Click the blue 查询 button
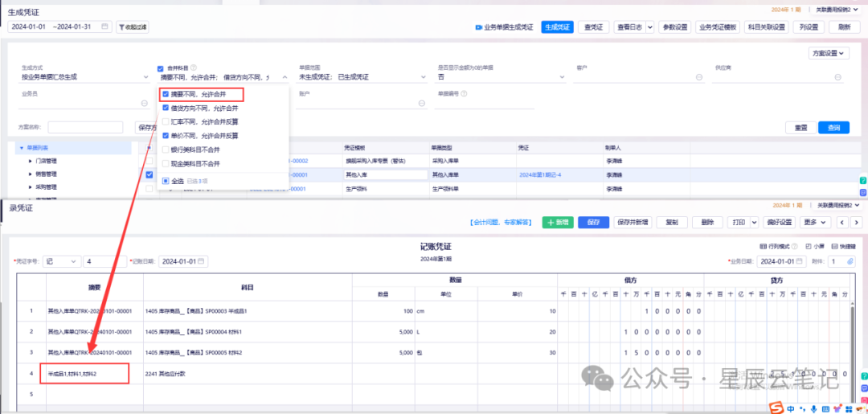This screenshot has width=868, height=414. pyautogui.click(x=833, y=127)
